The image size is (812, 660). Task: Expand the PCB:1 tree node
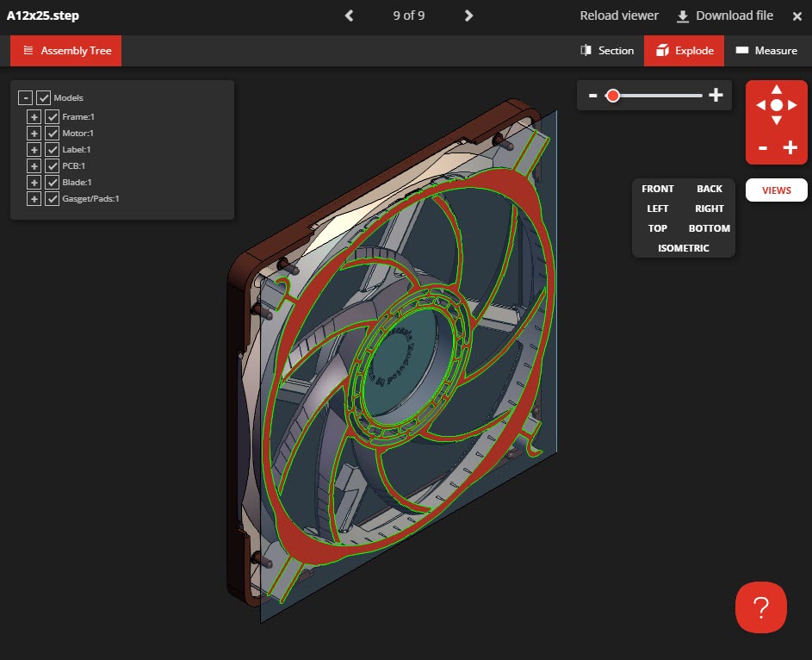pyautogui.click(x=34, y=165)
